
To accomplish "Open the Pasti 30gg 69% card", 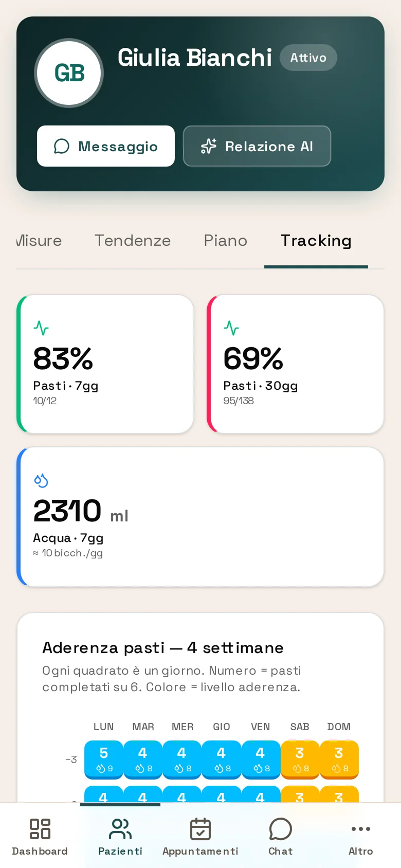I will pyautogui.click(x=296, y=364).
